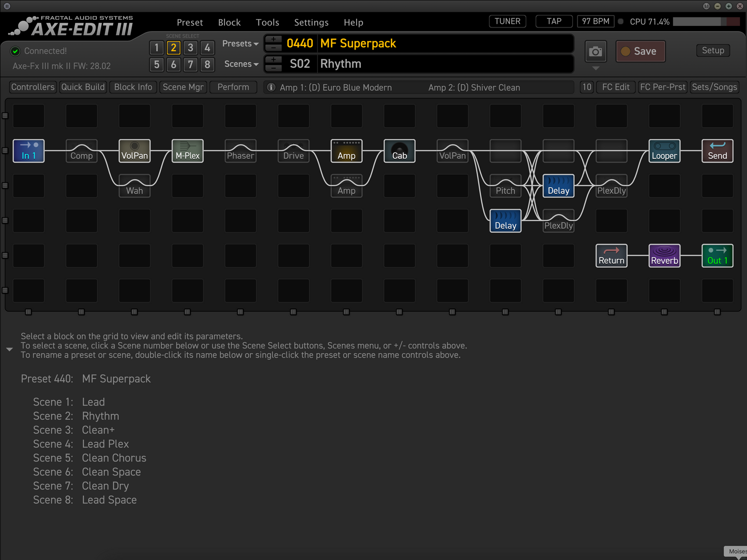Screen dimensions: 747x560
Task: Open the Tools menu
Action: [267, 22]
